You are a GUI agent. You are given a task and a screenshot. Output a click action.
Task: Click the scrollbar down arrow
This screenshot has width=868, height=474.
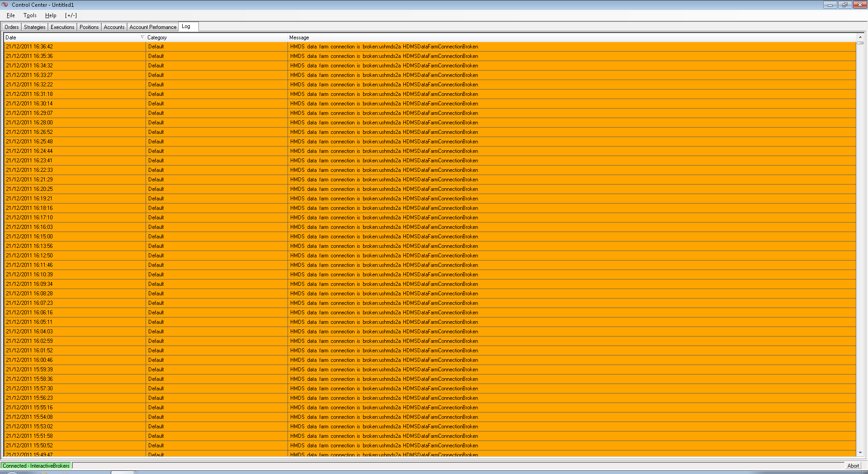click(x=860, y=453)
